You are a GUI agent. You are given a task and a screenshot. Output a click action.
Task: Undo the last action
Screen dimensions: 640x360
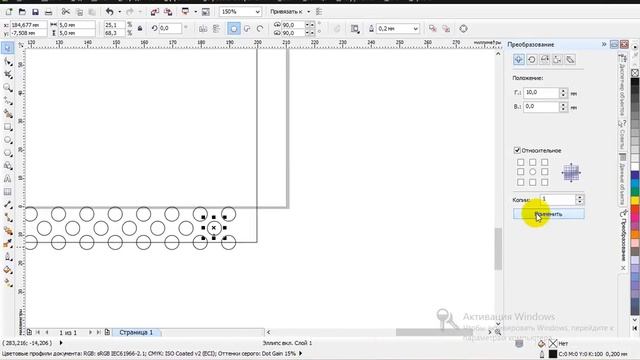pyautogui.click(x=109, y=12)
